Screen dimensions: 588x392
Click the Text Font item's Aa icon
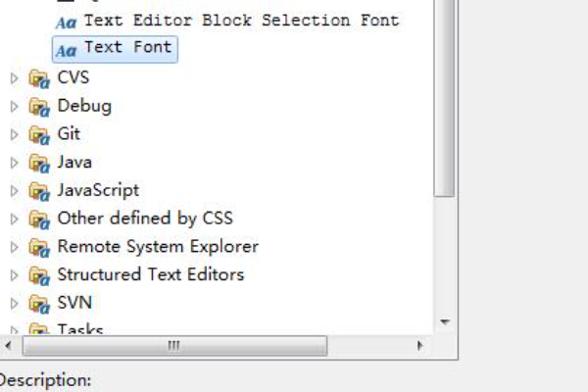tap(68, 48)
